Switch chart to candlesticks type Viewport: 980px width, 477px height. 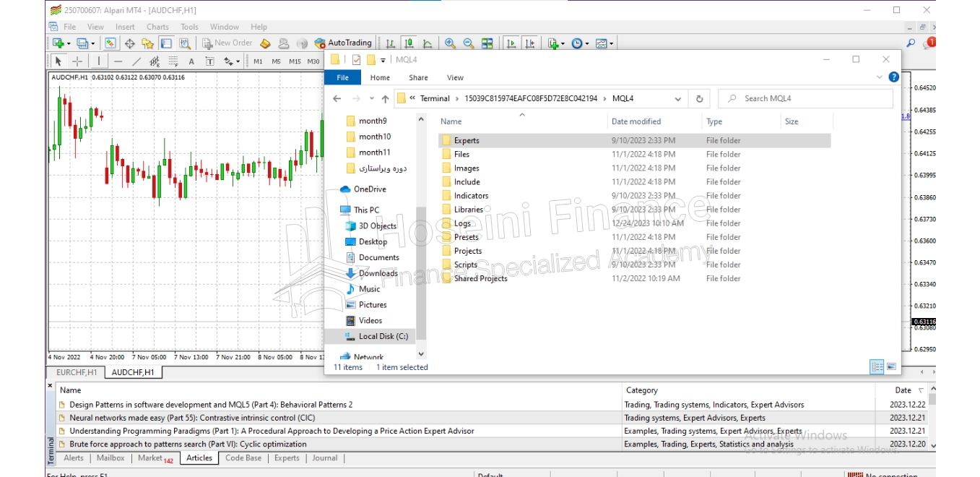[409, 43]
